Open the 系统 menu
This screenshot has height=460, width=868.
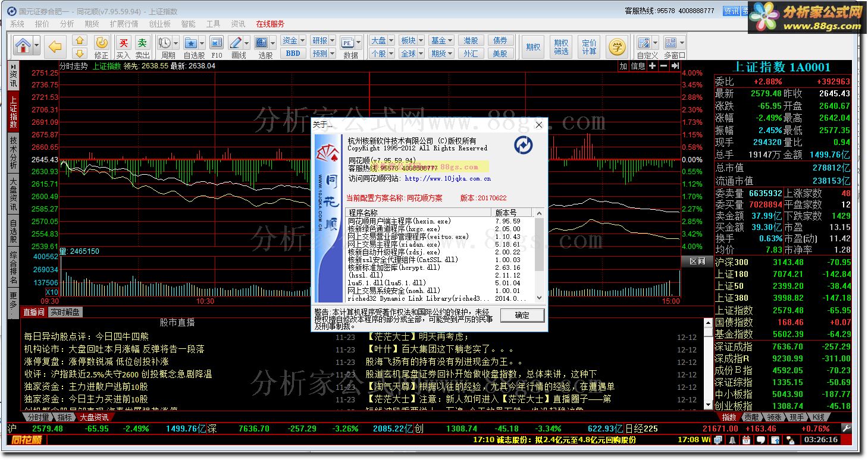[17, 24]
